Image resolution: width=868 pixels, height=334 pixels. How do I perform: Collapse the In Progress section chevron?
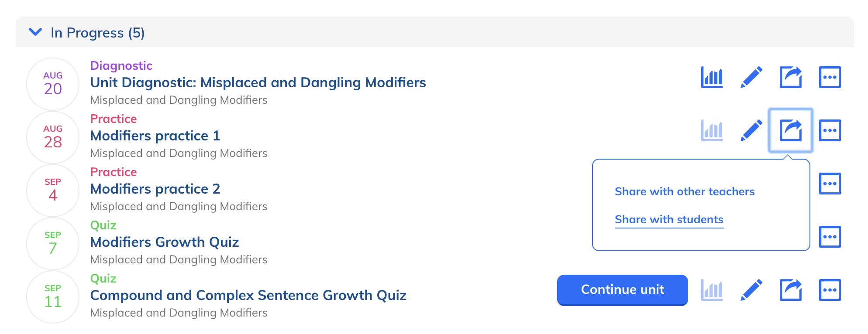click(x=35, y=32)
